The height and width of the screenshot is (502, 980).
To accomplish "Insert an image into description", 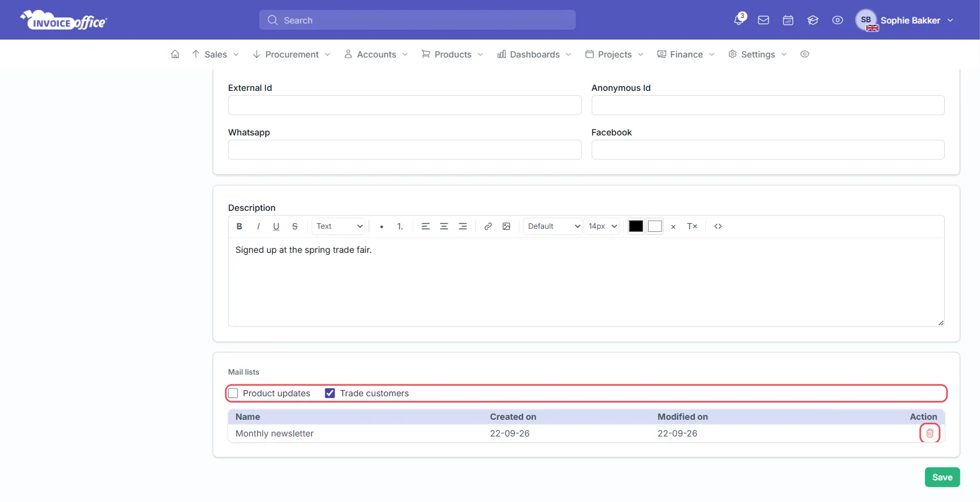I will tap(506, 226).
